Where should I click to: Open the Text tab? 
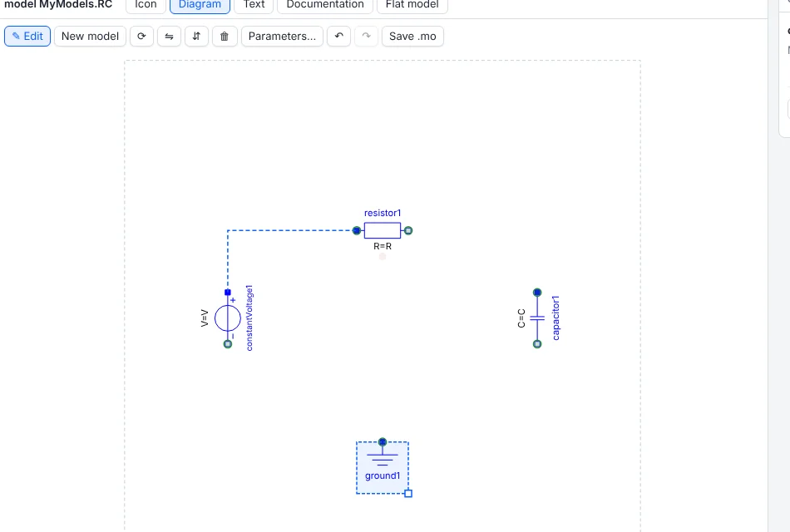point(254,4)
